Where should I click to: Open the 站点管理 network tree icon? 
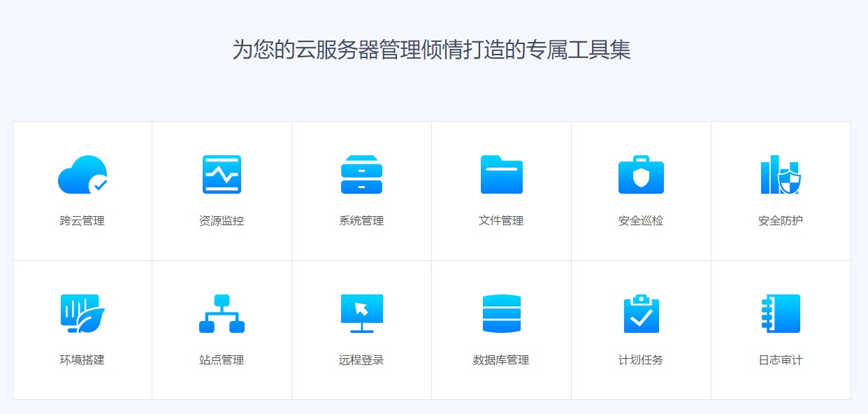pyautogui.click(x=222, y=313)
